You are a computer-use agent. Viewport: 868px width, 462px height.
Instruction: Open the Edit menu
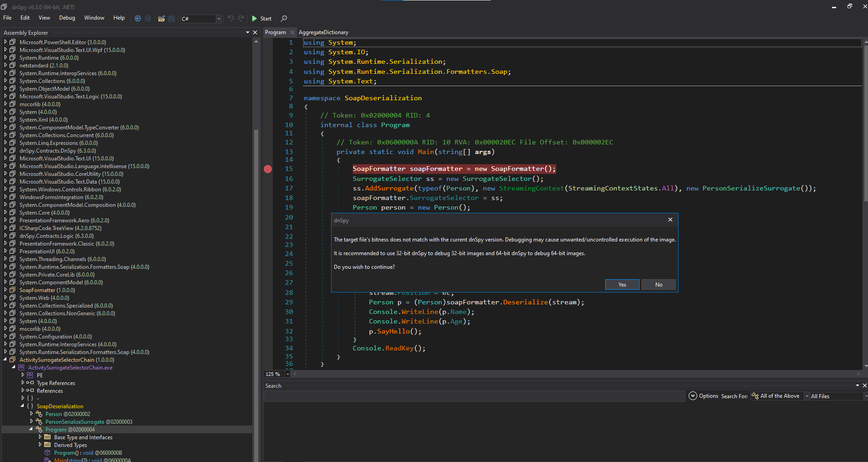coord(25,18)
